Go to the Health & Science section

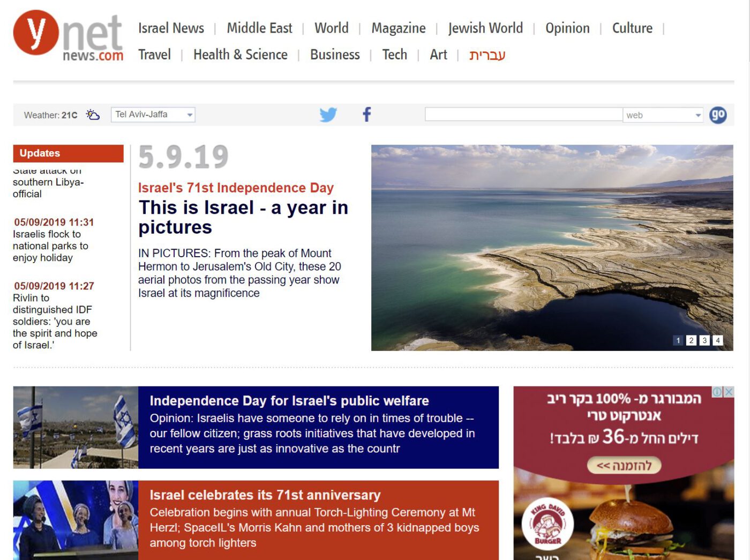pos(240,55)
